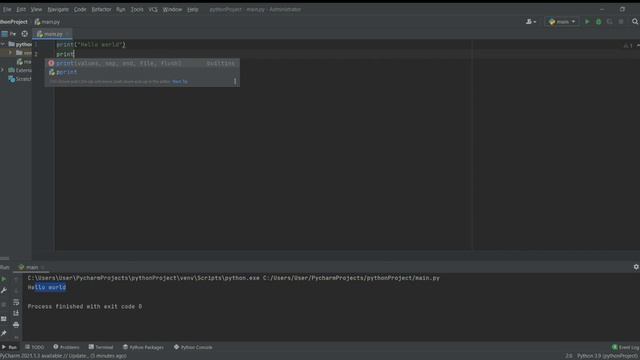Viewport: 640px width, 360px height.
Task: Select the venv folder row
Action: pyautogui.click(x=16, y=53)
